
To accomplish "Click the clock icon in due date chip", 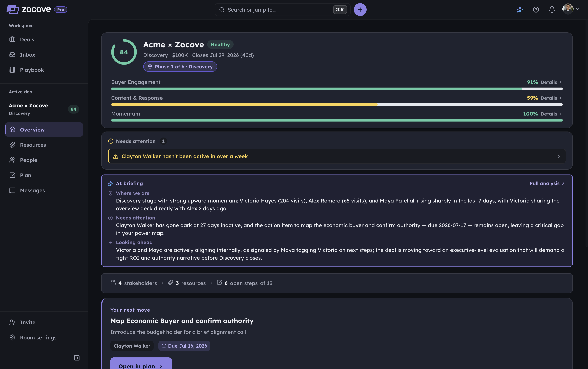I will [x=164, y=346].
